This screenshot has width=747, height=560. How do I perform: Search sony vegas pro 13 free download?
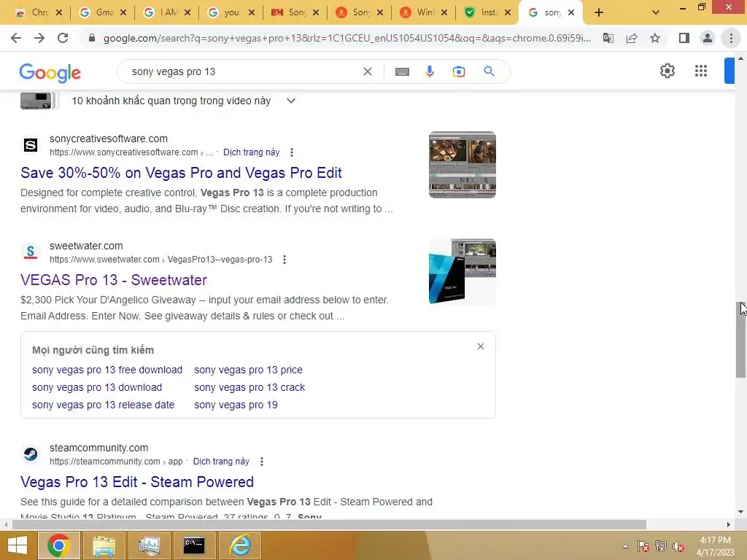click(107, 370)
